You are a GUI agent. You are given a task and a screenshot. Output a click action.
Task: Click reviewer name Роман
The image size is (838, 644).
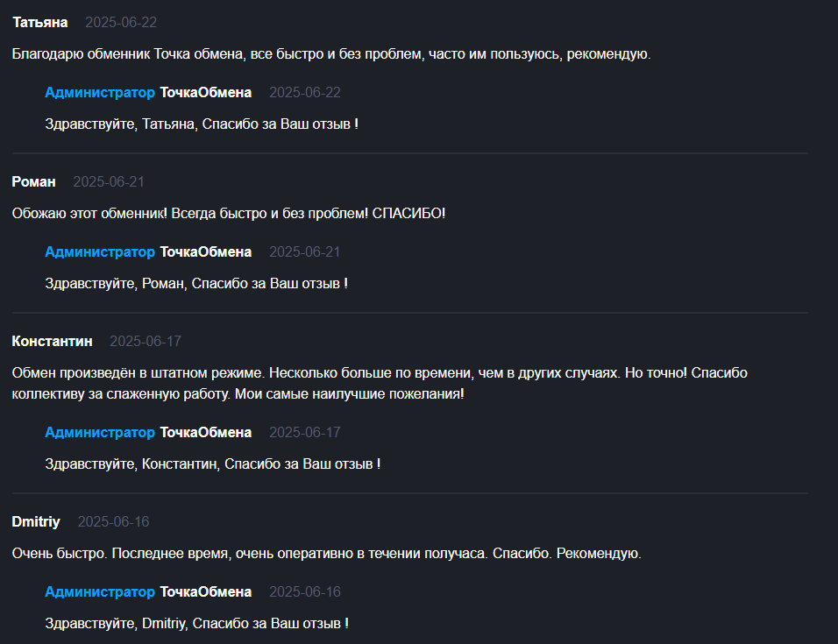coord(33,182)
